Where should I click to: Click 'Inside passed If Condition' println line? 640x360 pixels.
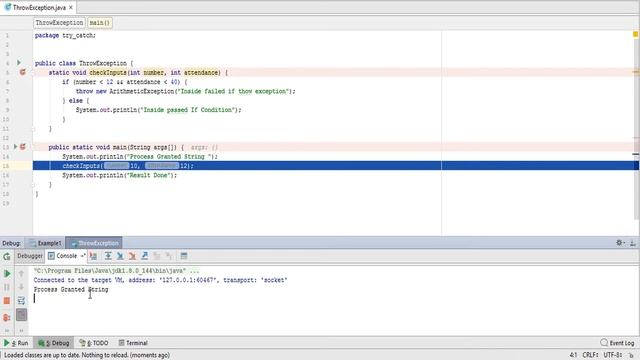[x=158, y=110]
